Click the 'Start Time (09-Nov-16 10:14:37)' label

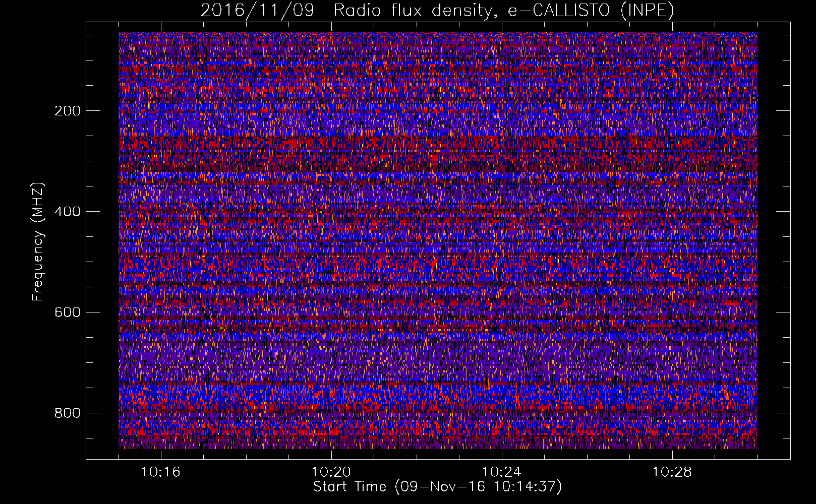[437, 487]
